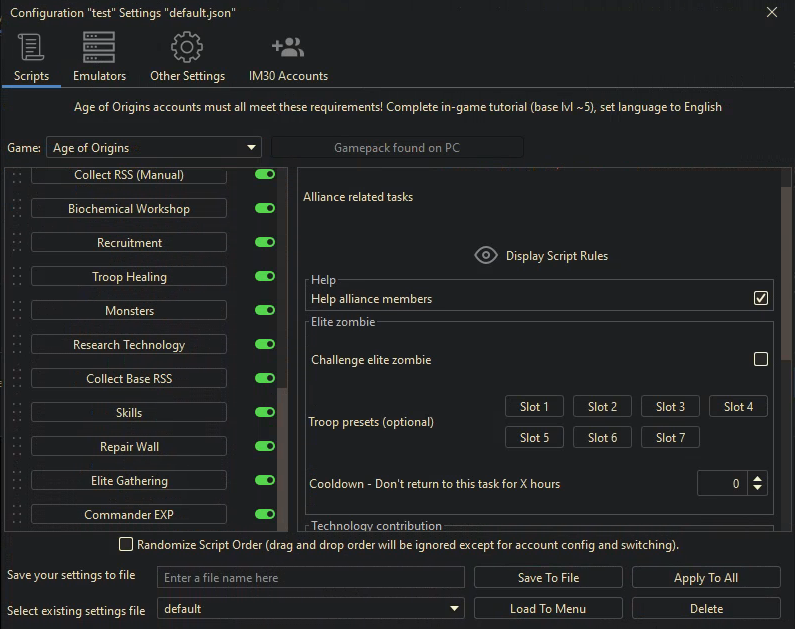Open the Emulators server icon

[x=99, y=48]
